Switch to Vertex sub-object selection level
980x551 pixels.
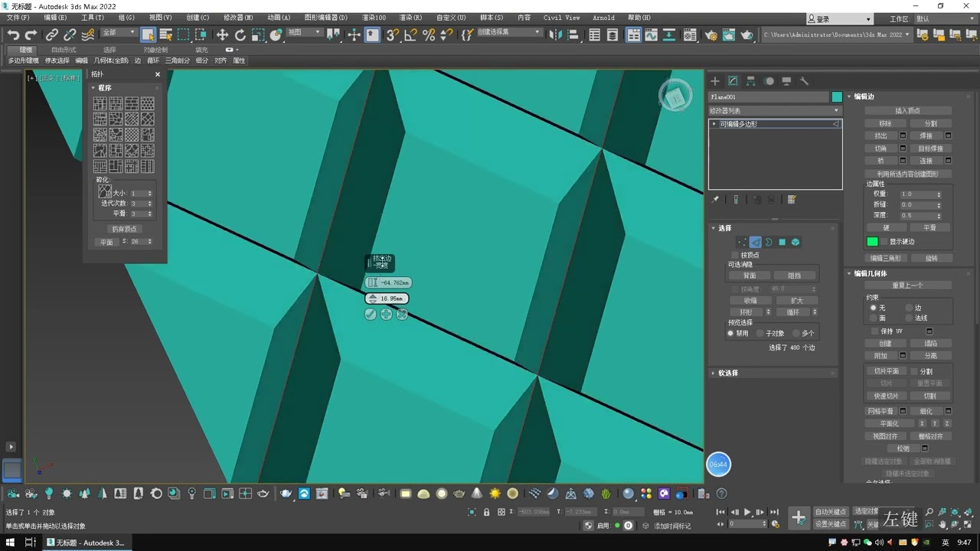pos(742,242)
